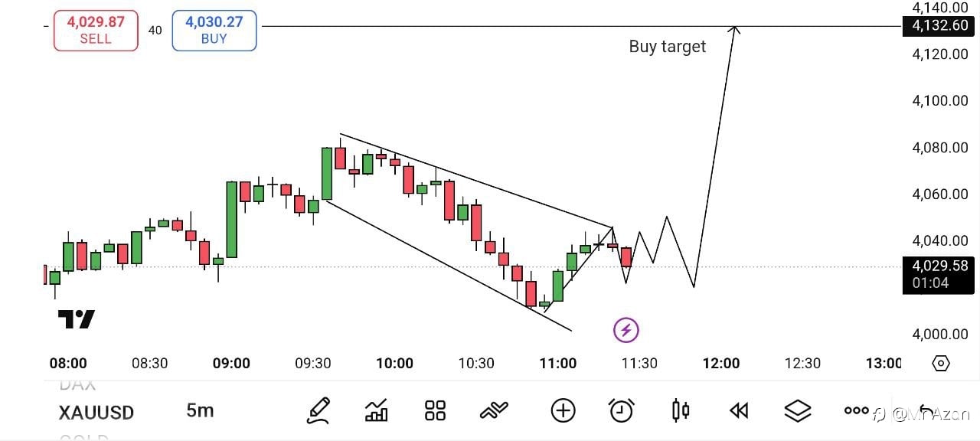Image resolution: width=980 pixels, height=441 pixels.
Task: Start bar replay with the rewind icon
Action: coord(738,411)
